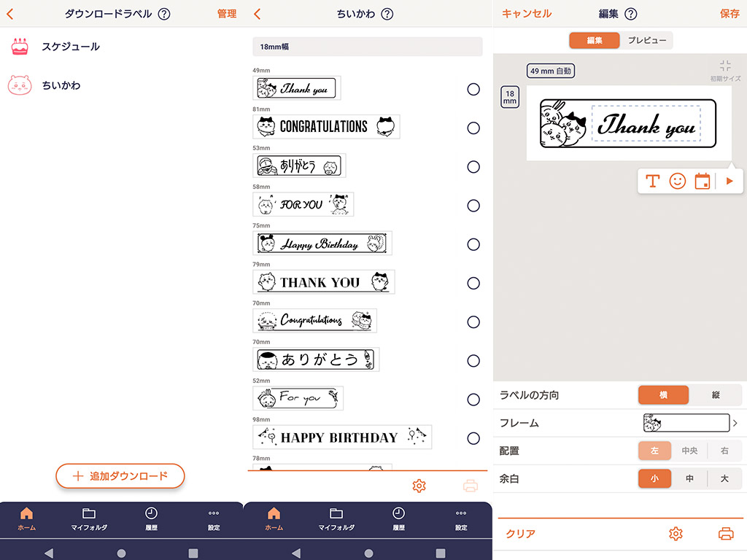Tap Android home circle on middle screen
The width and height of the screenshot is (747, 560).
tap(368, 553)
